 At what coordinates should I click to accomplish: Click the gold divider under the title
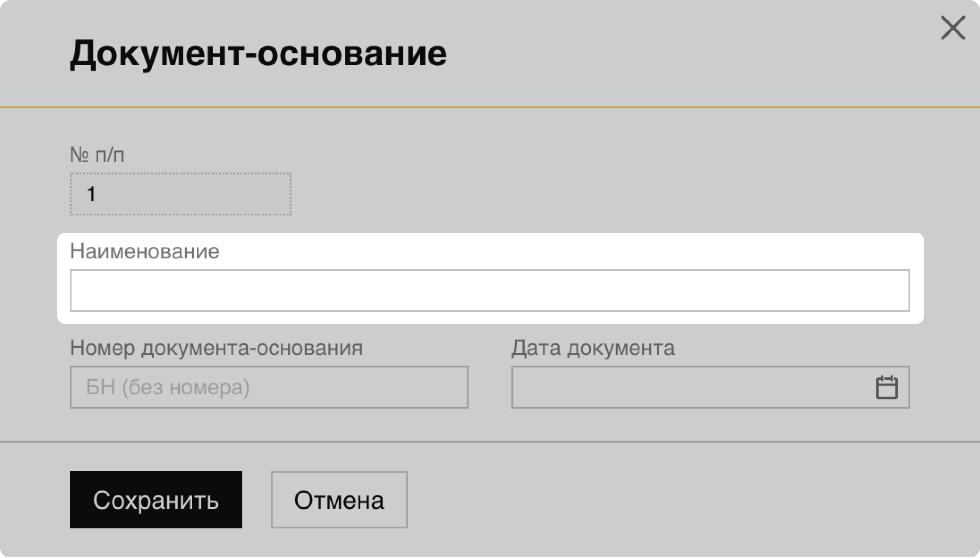(x=490, y=107)
